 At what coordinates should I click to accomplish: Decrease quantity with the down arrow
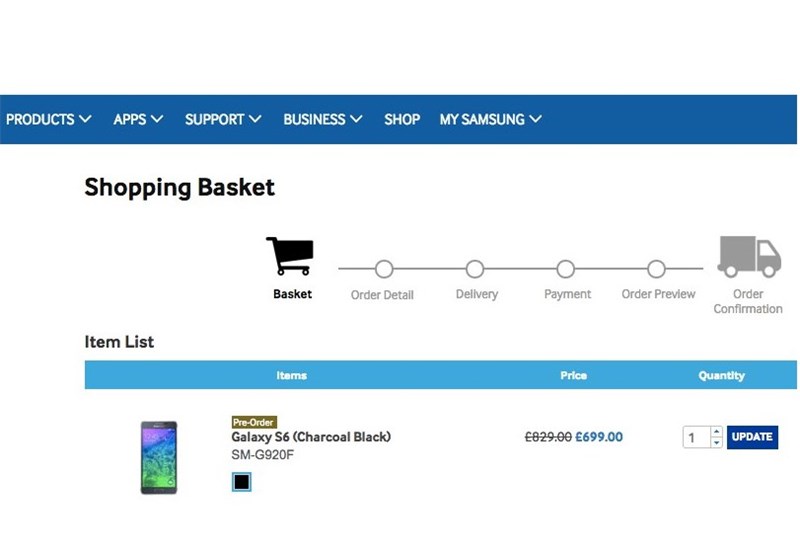[716, 443]
